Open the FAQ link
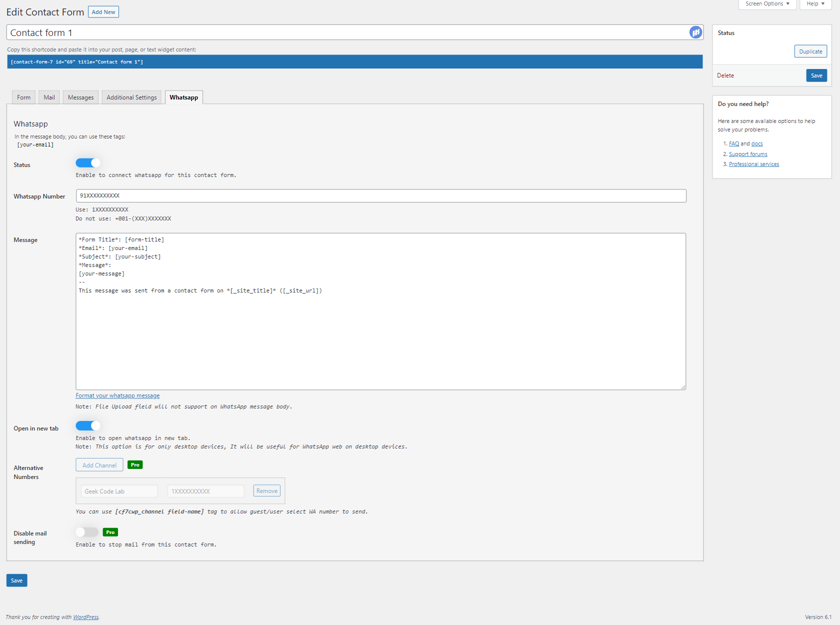 point(734,144)
